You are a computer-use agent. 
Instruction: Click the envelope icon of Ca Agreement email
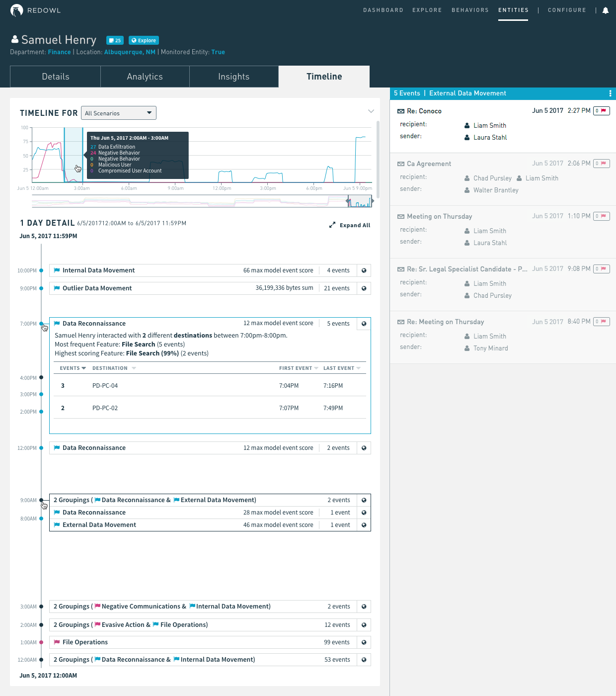(401, 164)
